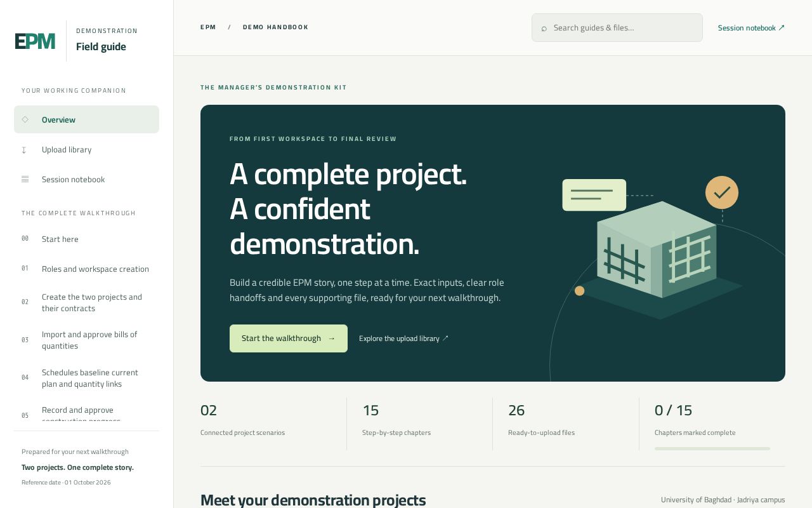Image resolution: width=812 pixels, height=508 pixels.
Task: Open chapter 04 Schedules baseline current plan
Action: pos(86,378)
